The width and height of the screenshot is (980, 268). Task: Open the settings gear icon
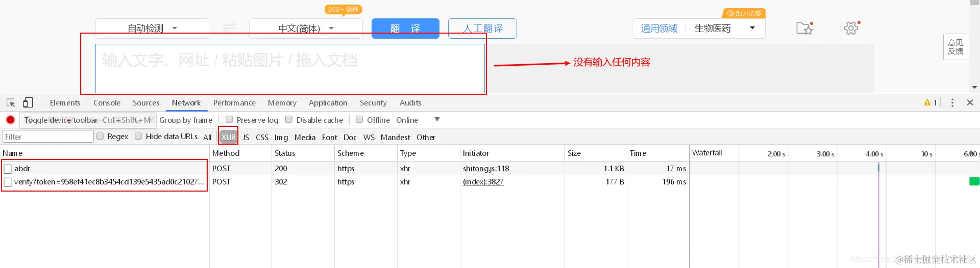click(x=851, y=28)
